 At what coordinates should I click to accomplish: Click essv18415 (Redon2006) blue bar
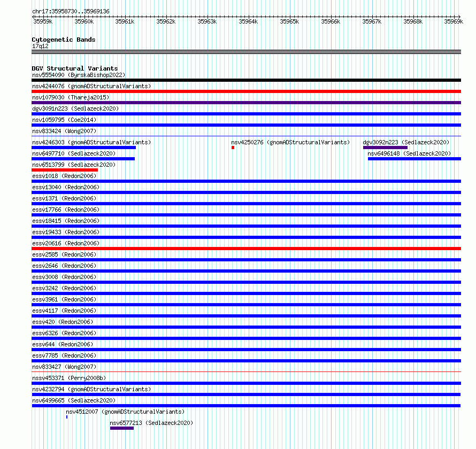(246, 226)
